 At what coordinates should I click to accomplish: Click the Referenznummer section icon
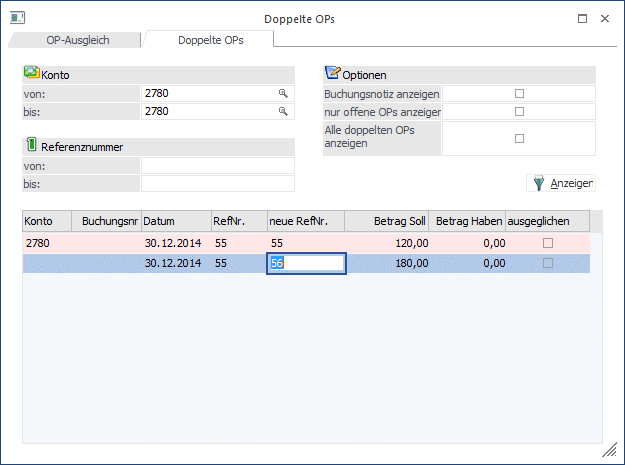pyautogui.click(x=31, y=146)
